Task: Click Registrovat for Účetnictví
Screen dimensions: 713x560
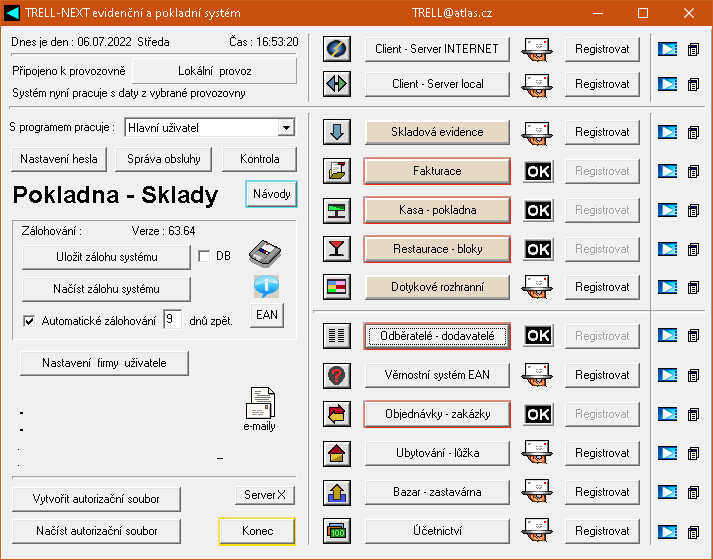Action: [602, 531]
